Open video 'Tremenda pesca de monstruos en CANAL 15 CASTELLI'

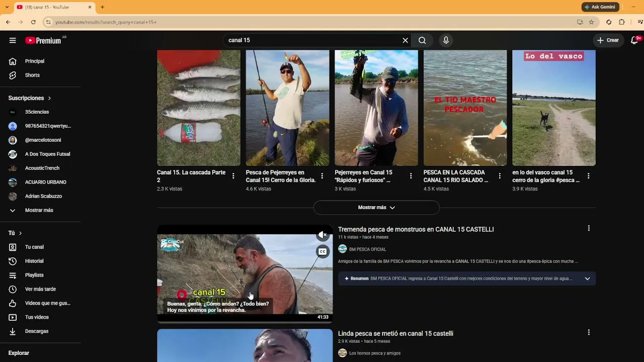[x=416, y=229]
